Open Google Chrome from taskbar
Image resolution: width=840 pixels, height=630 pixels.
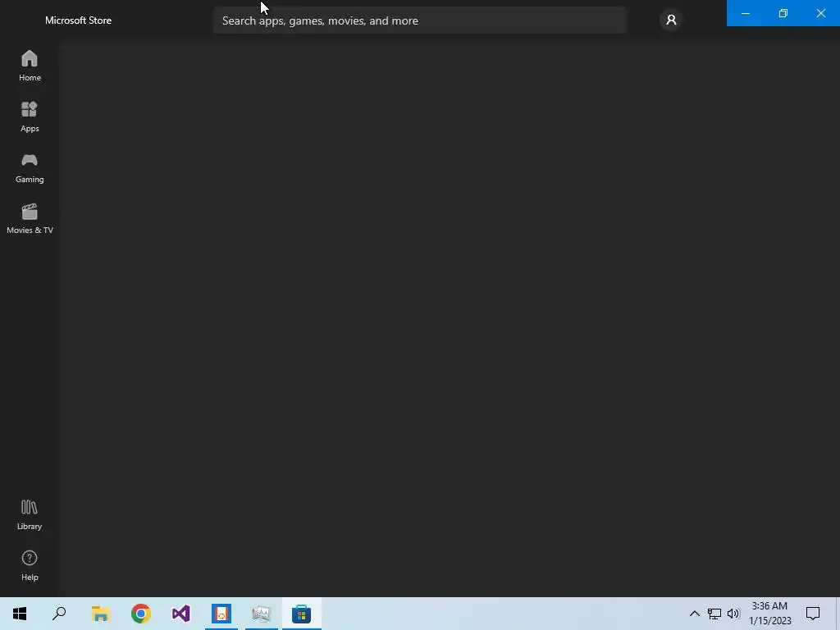click(x=141, y=614)
